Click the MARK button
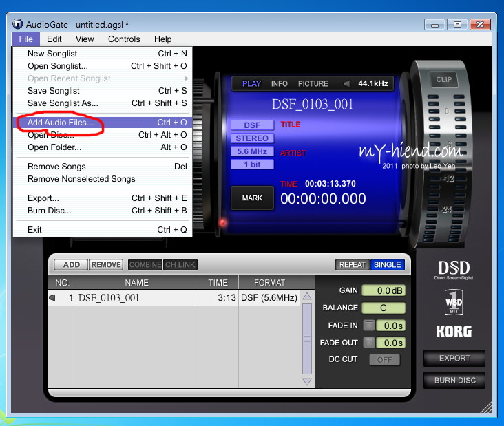This screenshot has height=426, width=504. [252, 198]
